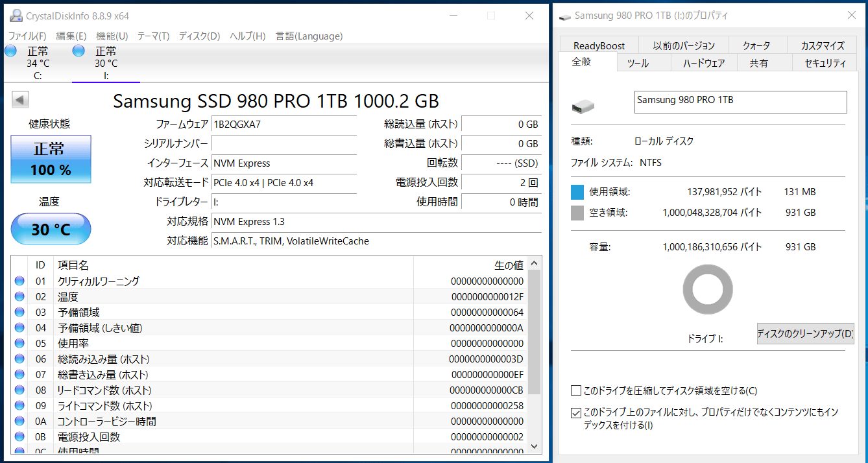Select the I: drive status indicator
868x463 pixels.
click(79, 51)
